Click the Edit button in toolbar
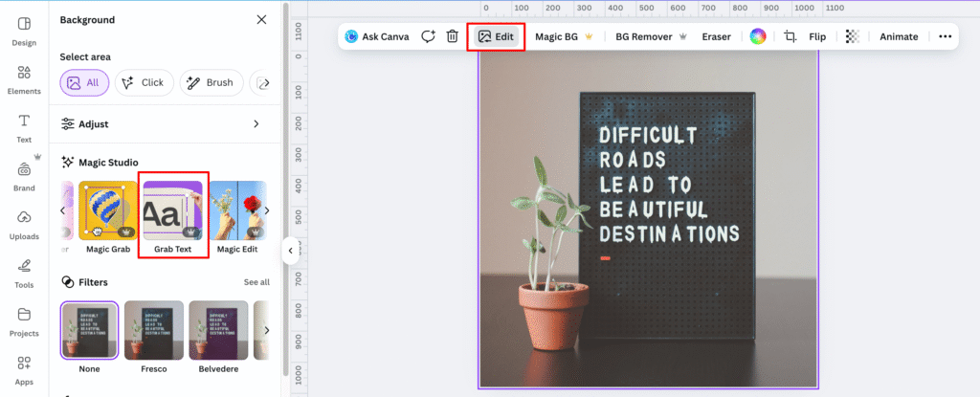Viewport: 980px width, 397px height. click(x=496, y=36)
